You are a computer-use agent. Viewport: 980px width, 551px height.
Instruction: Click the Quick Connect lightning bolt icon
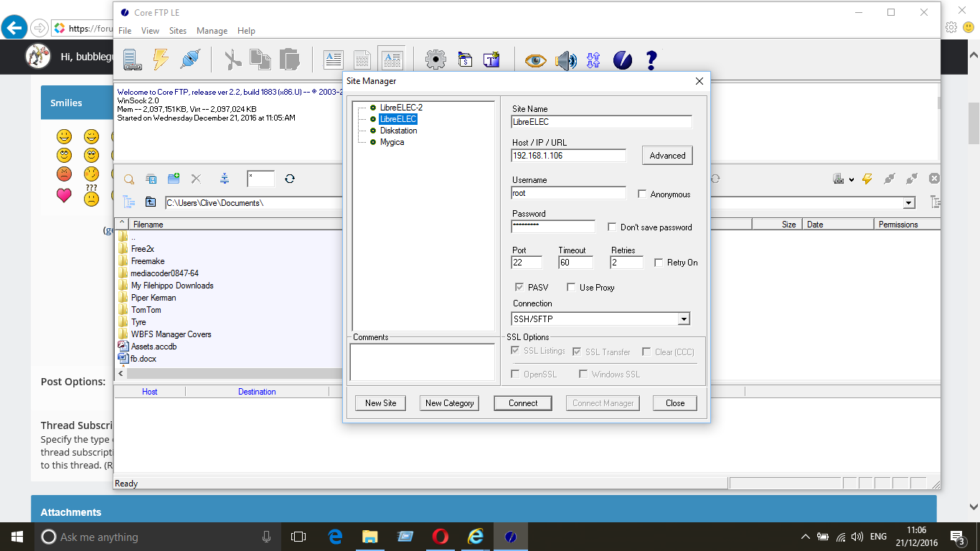161,60
